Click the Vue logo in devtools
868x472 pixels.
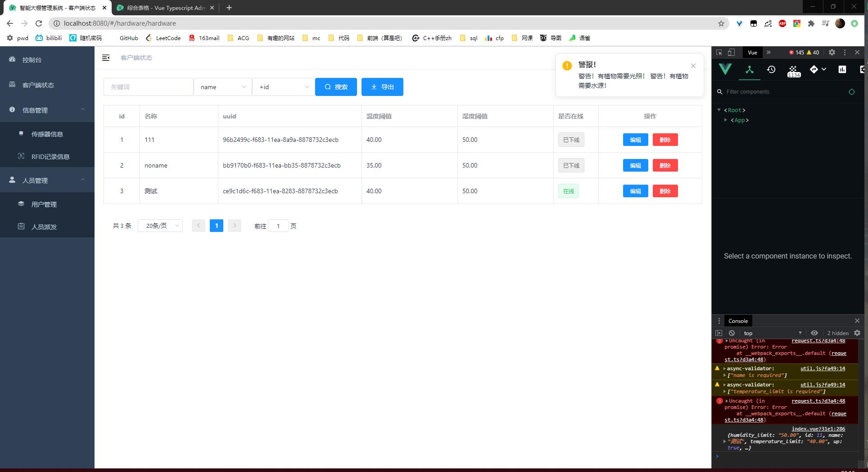coord(725,69)
